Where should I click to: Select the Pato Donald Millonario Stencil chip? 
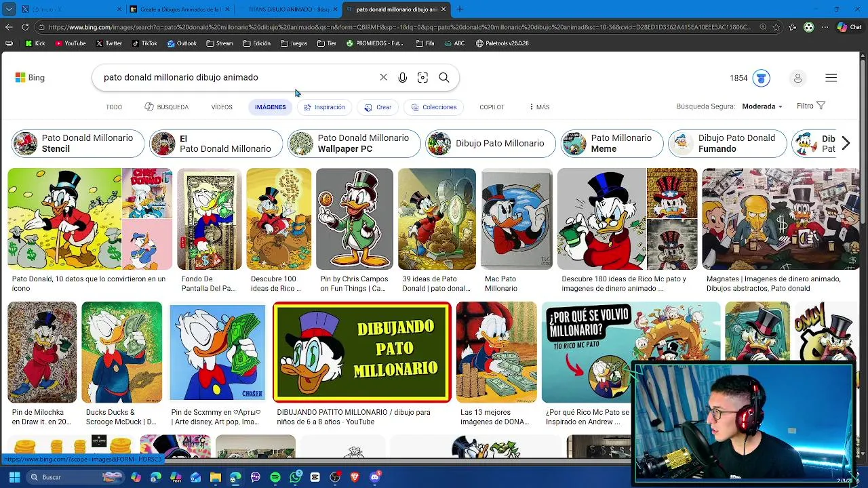tap(77, 144)
